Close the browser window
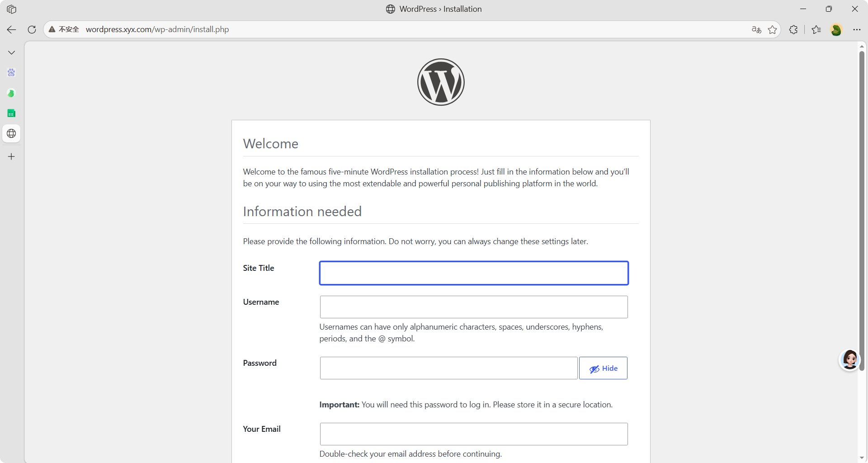Viewport: 868px width, 463px height. tap(855, 9)
